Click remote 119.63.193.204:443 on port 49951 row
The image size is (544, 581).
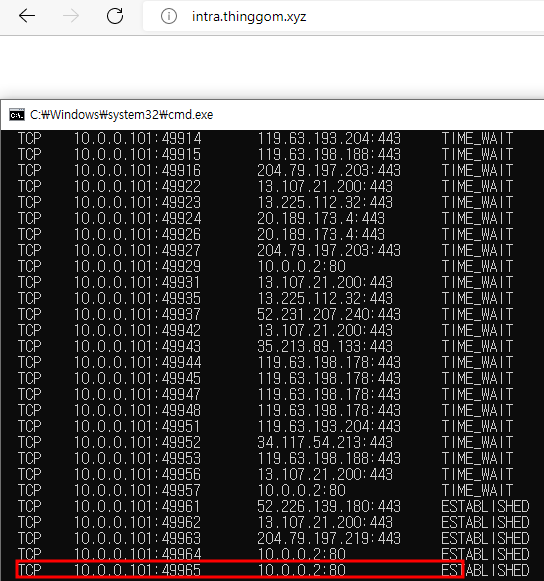click(x=329, y=426)
